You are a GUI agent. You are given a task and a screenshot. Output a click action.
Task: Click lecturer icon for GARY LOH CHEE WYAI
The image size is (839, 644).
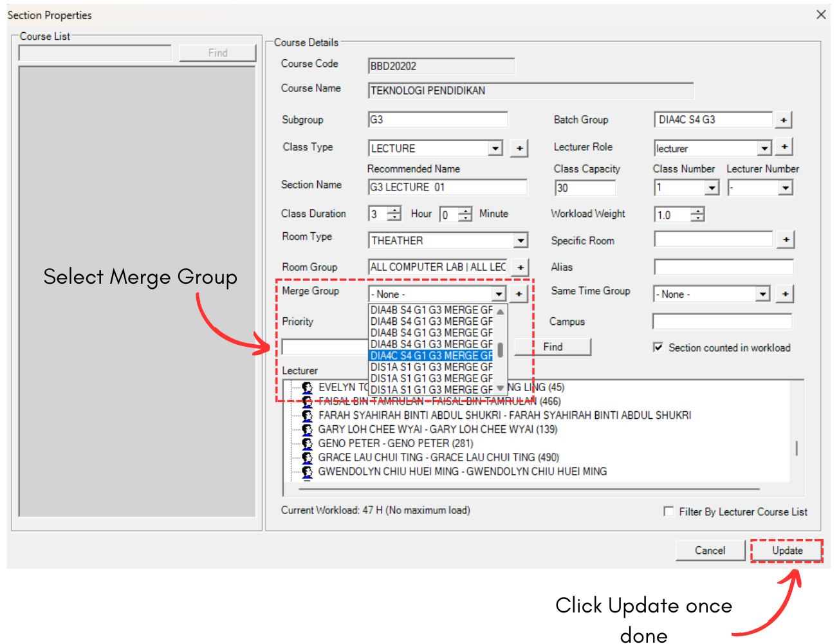point(307,430)
